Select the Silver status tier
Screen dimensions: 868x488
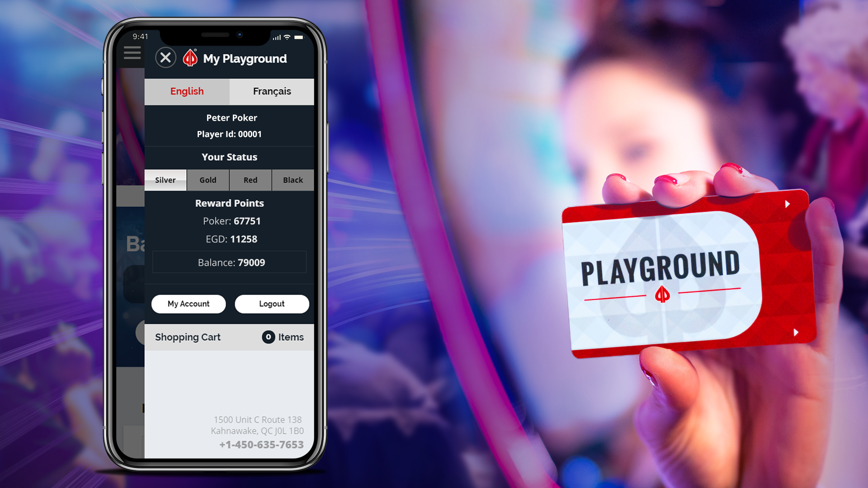coord(166,179)
